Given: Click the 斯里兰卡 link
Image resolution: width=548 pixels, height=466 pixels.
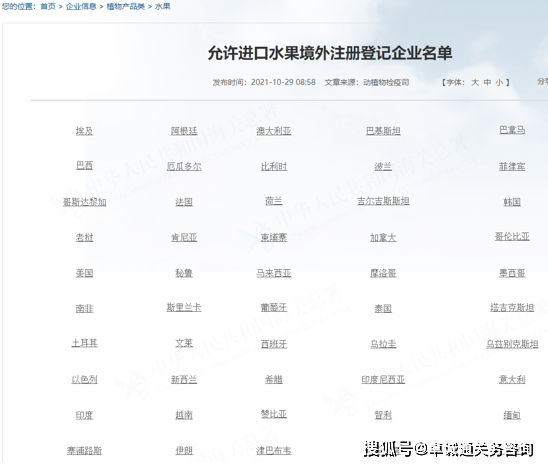Looking at the screenshot, I should point(184,308).
